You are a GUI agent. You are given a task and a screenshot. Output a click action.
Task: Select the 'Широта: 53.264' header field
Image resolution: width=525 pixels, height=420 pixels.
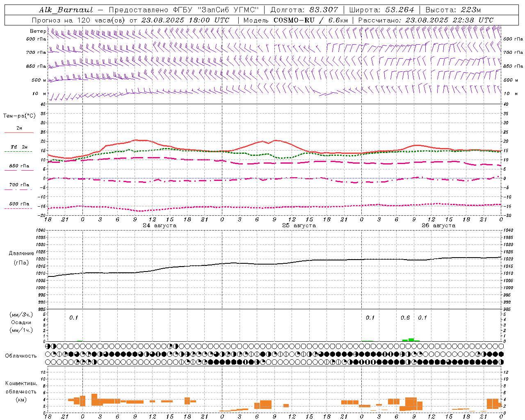tap(381, 10)
